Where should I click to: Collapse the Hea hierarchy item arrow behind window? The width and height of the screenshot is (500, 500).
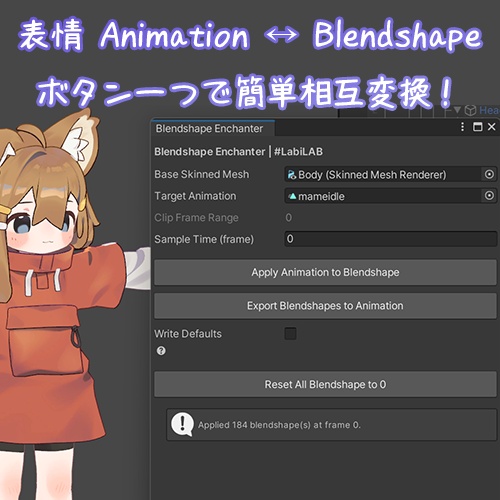(x=457, y=110)
